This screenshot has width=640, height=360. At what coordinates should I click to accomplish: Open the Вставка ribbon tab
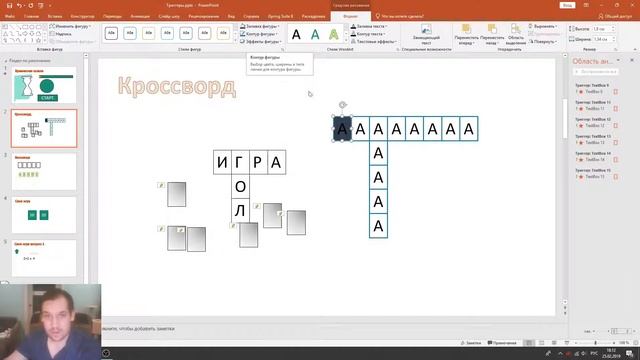tap(55, 16)
